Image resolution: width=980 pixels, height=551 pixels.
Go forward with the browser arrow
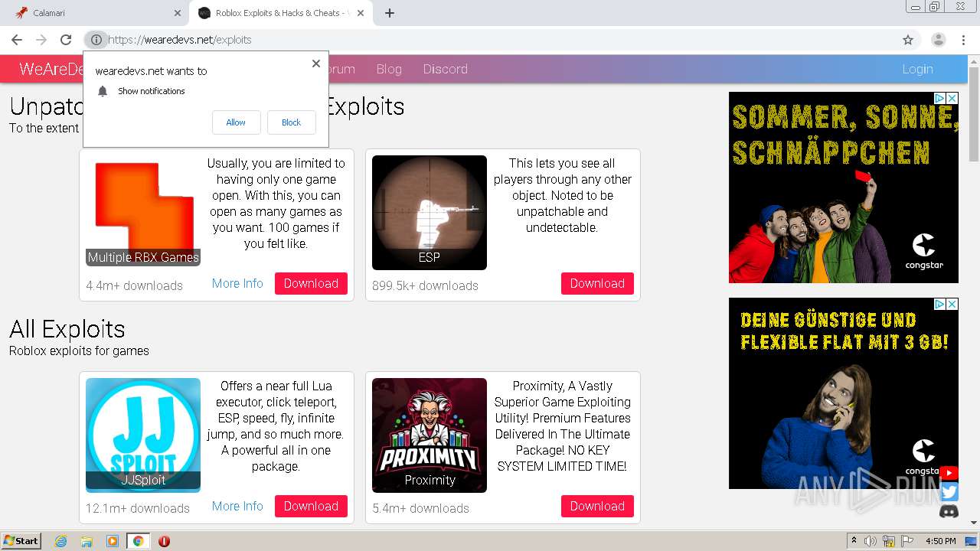click(x=41, y=40)
